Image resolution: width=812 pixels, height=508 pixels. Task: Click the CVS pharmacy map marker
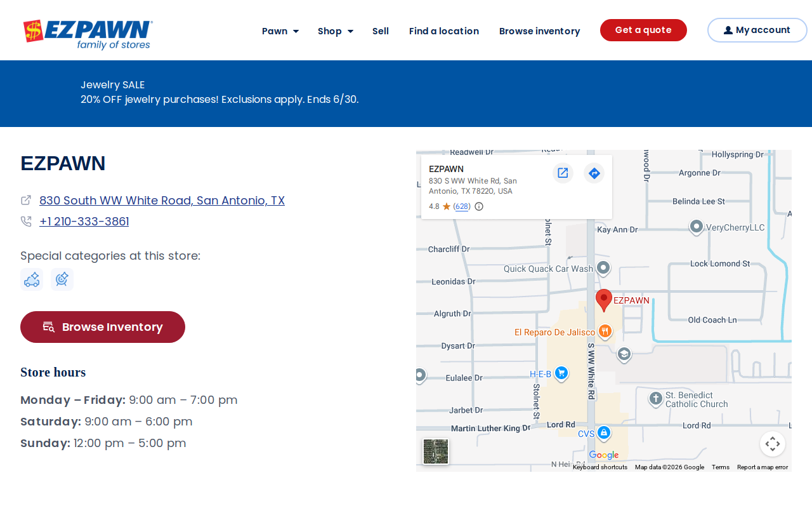(604, 433)
